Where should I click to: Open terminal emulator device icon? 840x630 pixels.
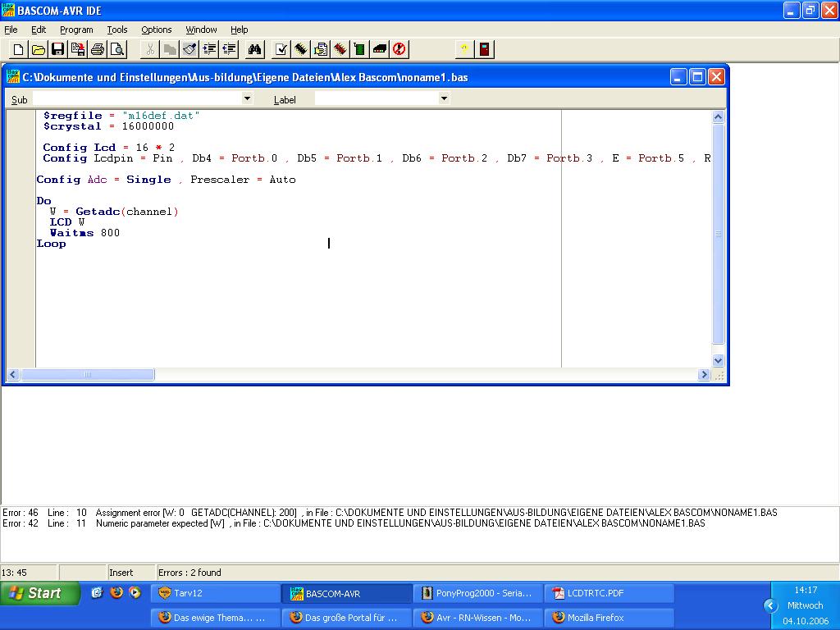click(x=380, y=50)
